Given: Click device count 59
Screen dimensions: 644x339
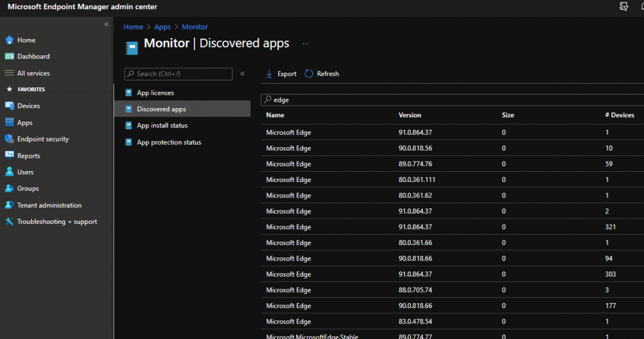Looking at the screenshot, I should pos(609,164).
